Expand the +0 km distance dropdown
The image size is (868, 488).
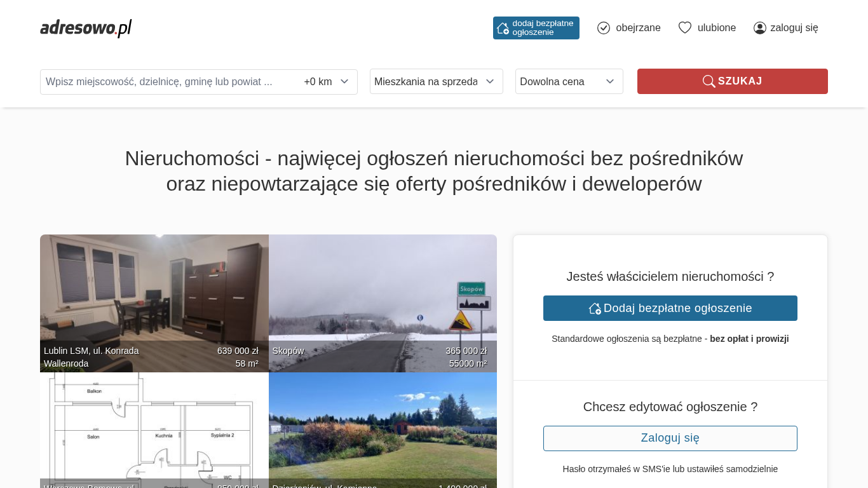click(x=327, y=81)
